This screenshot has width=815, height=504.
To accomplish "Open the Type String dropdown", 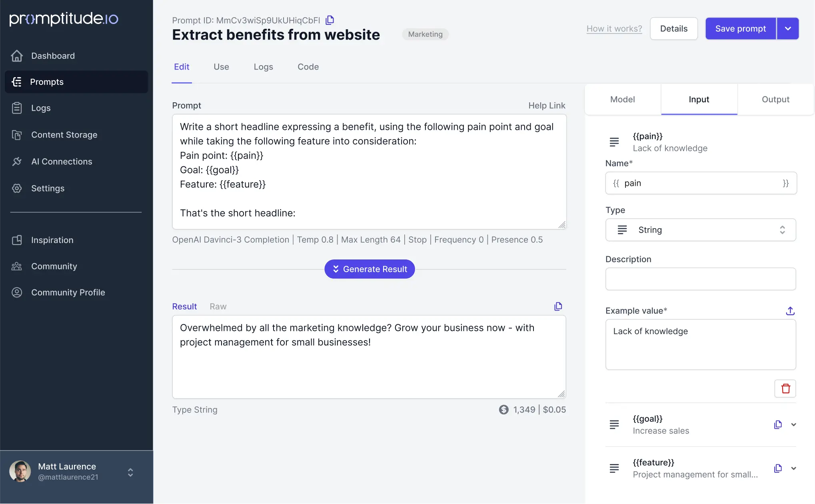I will pyautogui.click(x=700, y=230).
